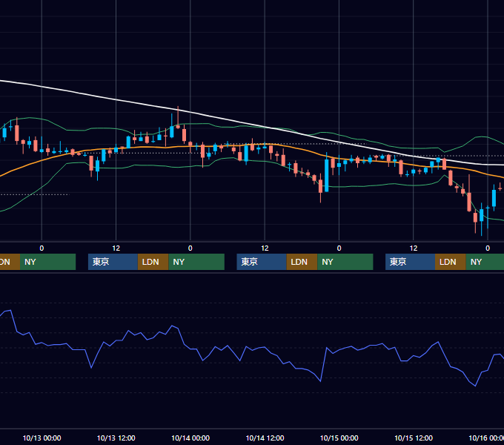Image resolution: width=504 pixels, height=445 pixels.
Task: Click the 10/13 東京 session block
Action: 113,262
